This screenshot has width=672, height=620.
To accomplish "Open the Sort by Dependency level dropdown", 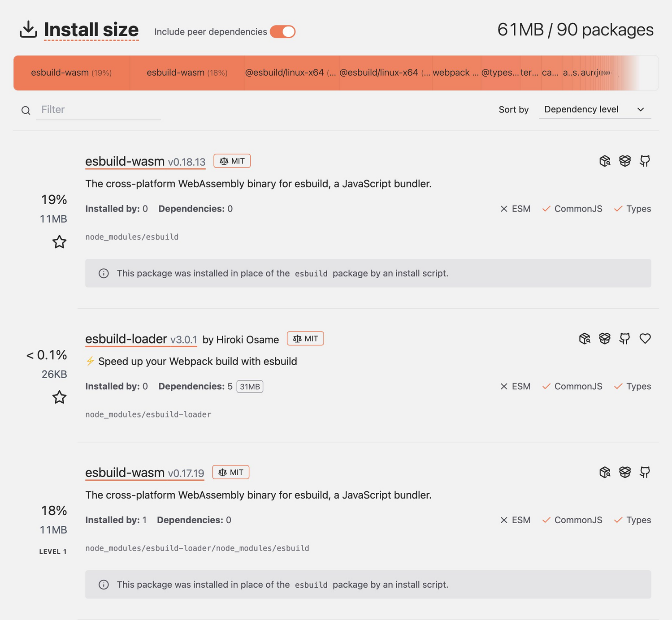I will pos(595,109).
